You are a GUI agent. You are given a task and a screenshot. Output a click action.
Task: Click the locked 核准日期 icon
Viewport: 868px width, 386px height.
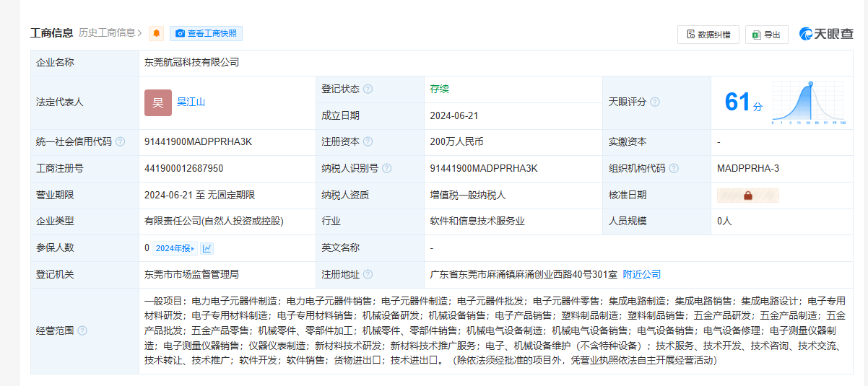pyautogui.click(x=747, y=195)
